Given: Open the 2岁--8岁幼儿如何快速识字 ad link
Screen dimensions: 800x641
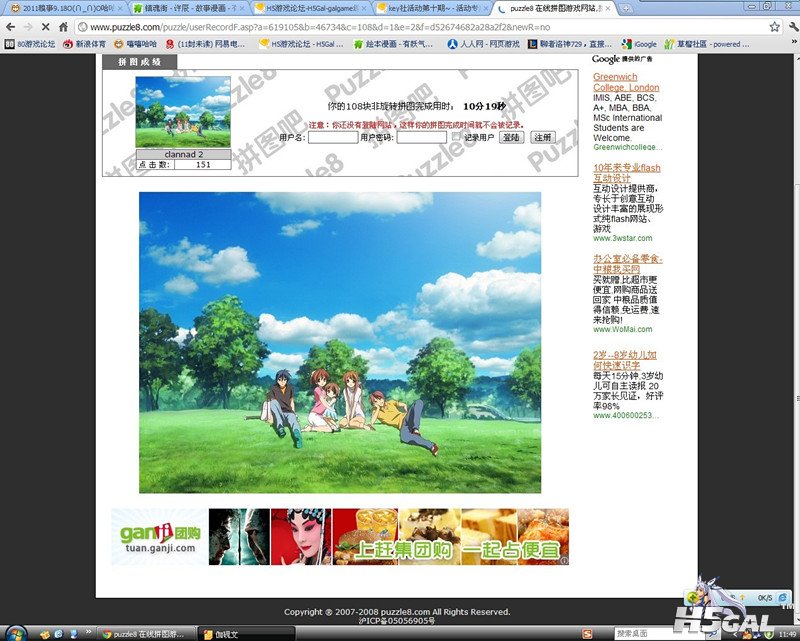Looking at the screenshot, I should pyautogui.click(x=624, y=360).
